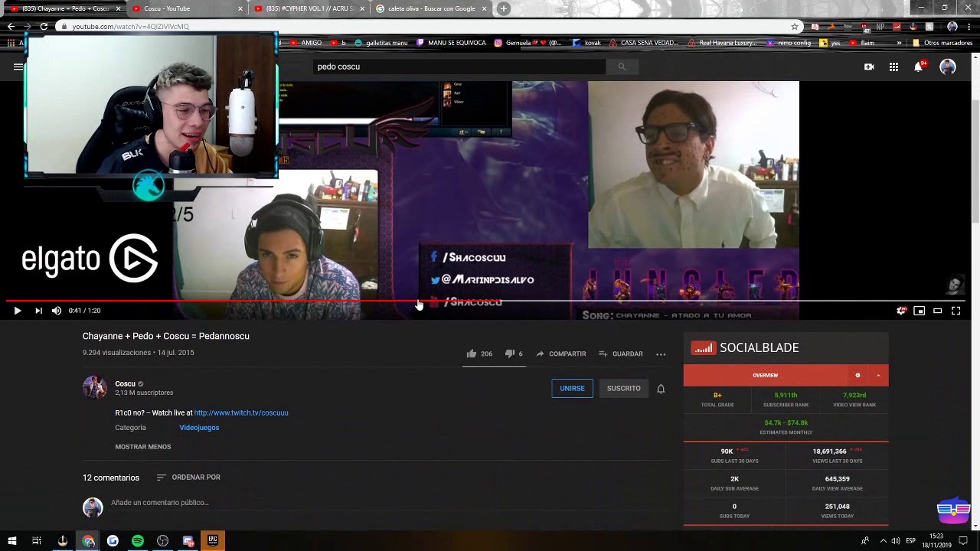Viewport: 980px width, 551px height.
Task: Click the COMPARTIR share button
Action: (x=561, y=354)
